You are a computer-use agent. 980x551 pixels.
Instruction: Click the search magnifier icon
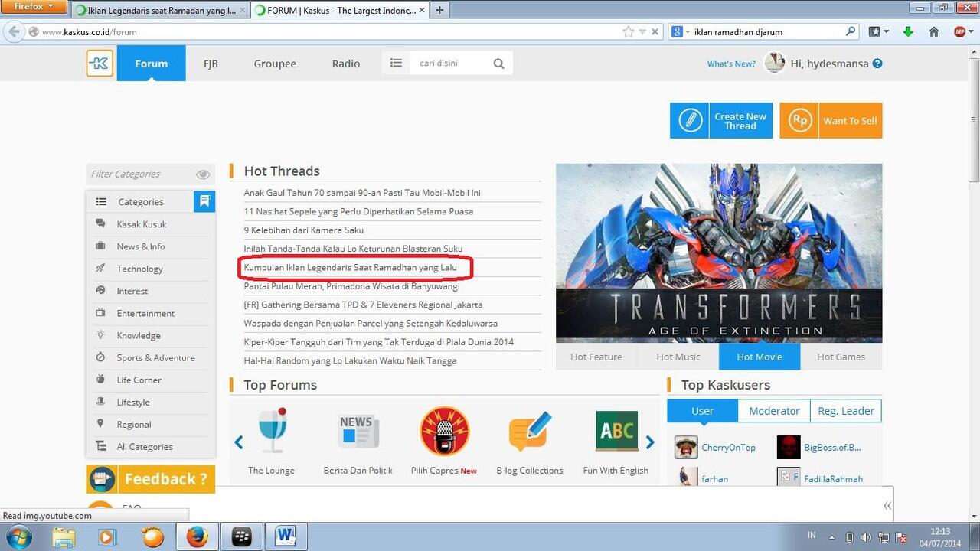(498, 64)
